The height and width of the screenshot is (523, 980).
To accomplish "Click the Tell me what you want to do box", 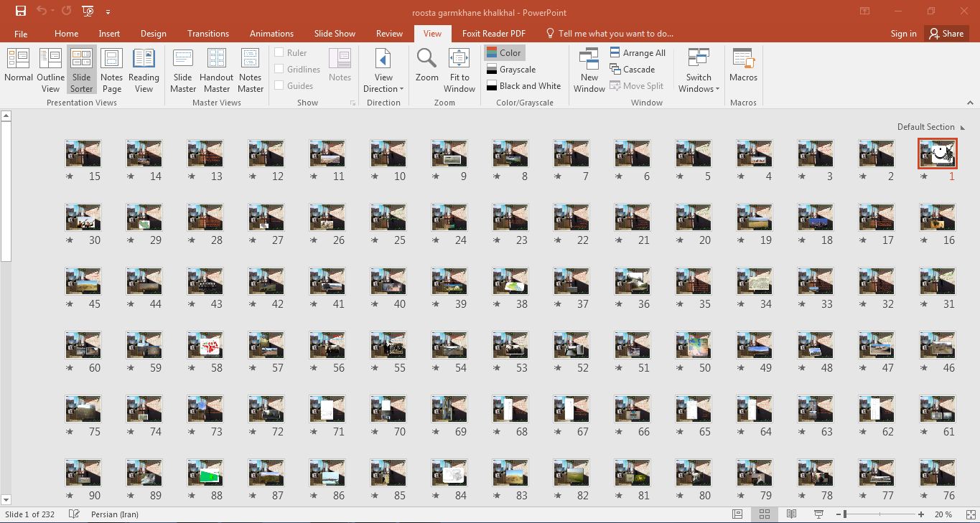I will click(x=610, y=34).
